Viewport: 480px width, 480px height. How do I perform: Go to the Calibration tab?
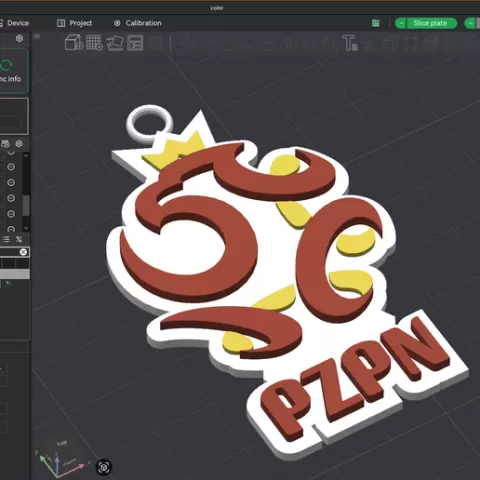click(138, 23)
